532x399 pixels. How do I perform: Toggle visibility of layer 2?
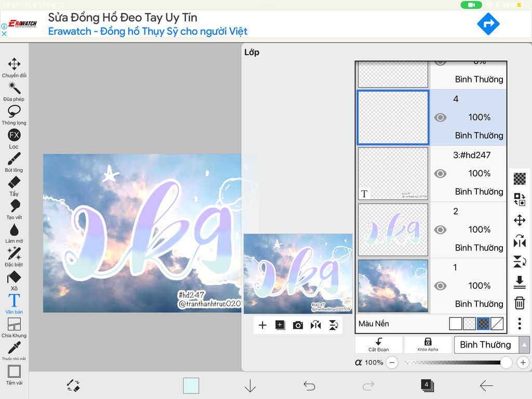[440, 230]
